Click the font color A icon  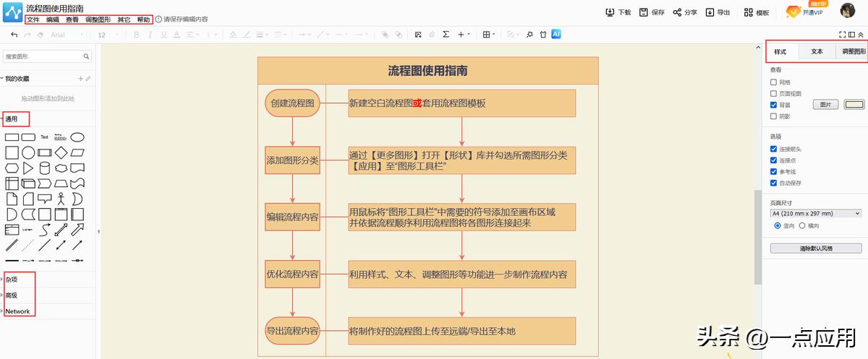[x=176, y=34]
